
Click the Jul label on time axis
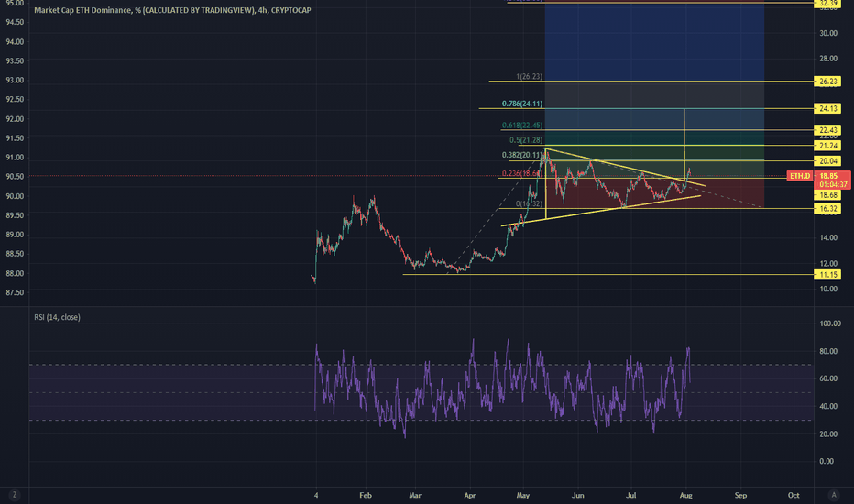click(x=630, y=495)
